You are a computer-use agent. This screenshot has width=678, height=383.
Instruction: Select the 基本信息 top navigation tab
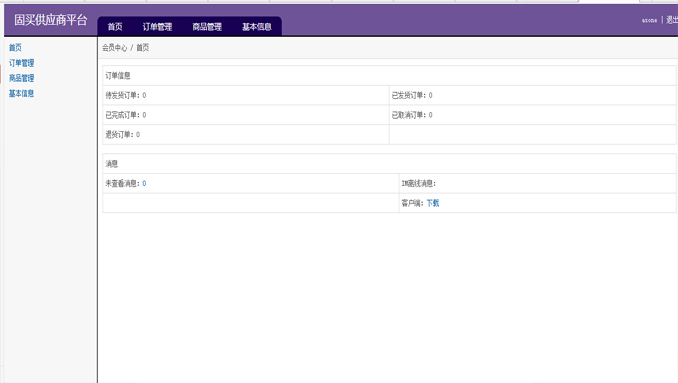click(257, 27)
